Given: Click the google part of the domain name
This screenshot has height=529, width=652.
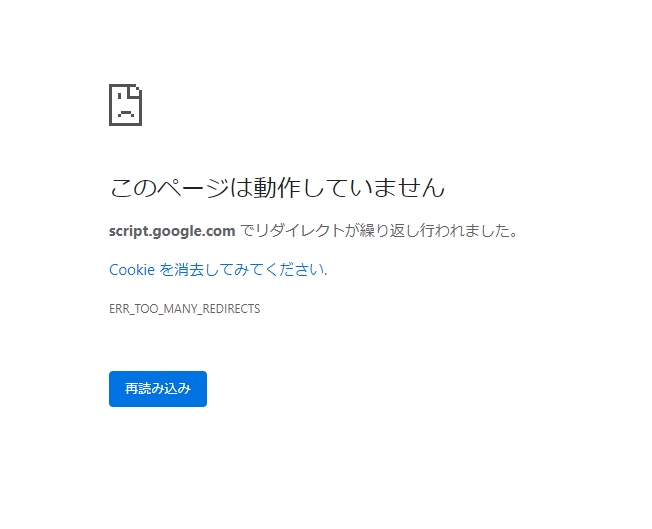Looking at the screenshot, I should tap(180, 232).
